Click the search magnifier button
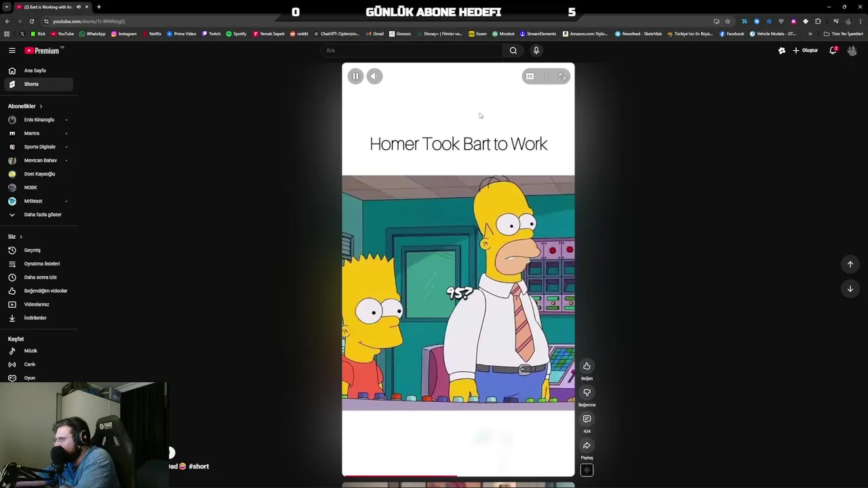 click(x=513, y=50)
